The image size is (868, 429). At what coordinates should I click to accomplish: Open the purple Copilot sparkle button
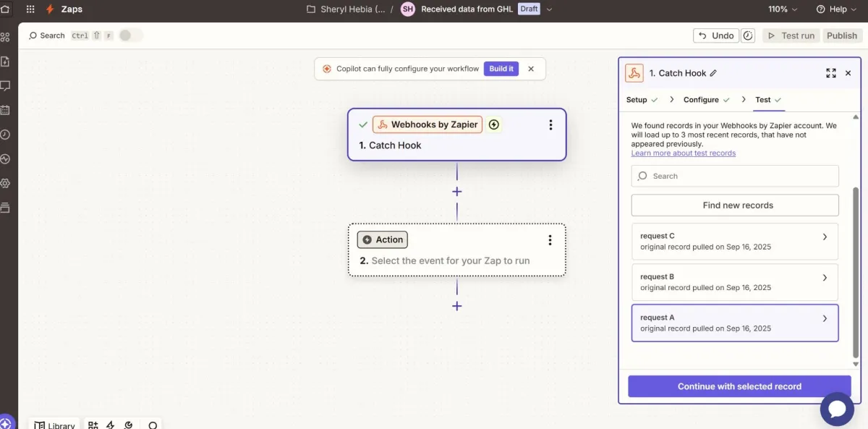[5, 423]
